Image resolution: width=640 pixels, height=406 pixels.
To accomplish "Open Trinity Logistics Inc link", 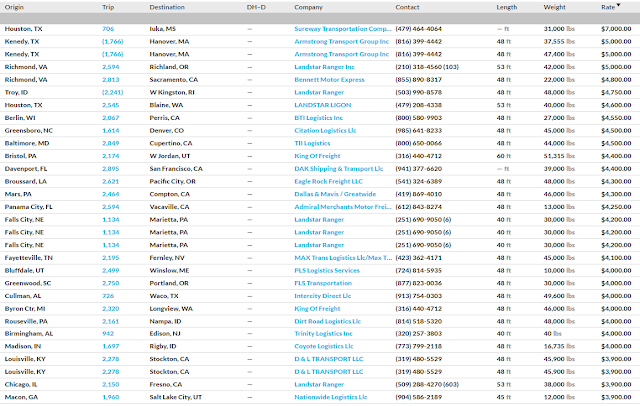I will [x=323, y=333].
